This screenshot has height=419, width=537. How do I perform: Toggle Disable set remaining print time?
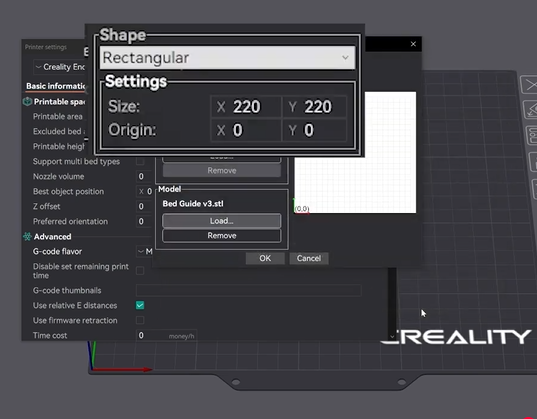[x=140, y=271]
